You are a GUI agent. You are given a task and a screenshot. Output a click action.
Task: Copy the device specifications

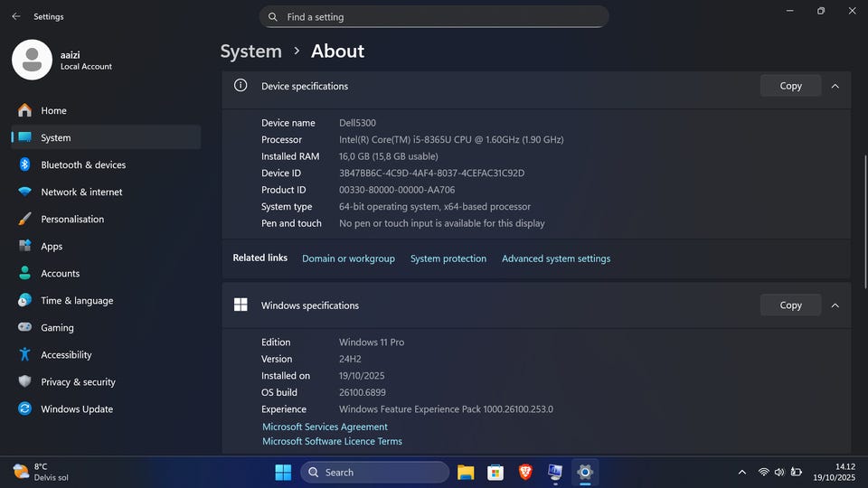click(x=790, y=86)
